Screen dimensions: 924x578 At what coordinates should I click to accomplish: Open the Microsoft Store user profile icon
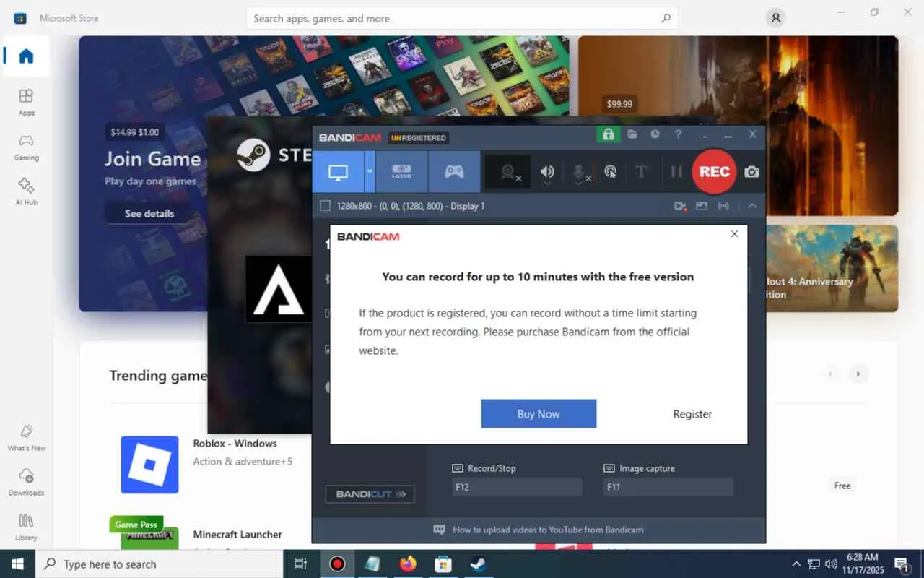tap(776, 18)
